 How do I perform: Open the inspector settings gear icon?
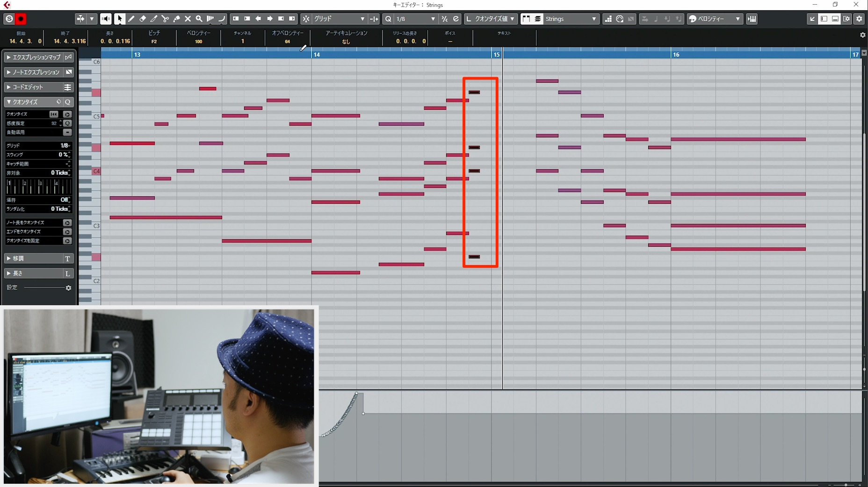(68, 288)
